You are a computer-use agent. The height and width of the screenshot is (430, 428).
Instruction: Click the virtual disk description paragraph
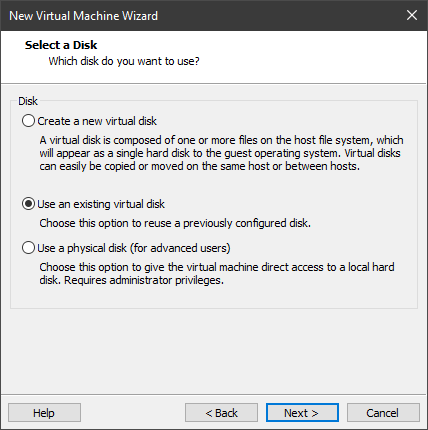[x=221, y=153]
